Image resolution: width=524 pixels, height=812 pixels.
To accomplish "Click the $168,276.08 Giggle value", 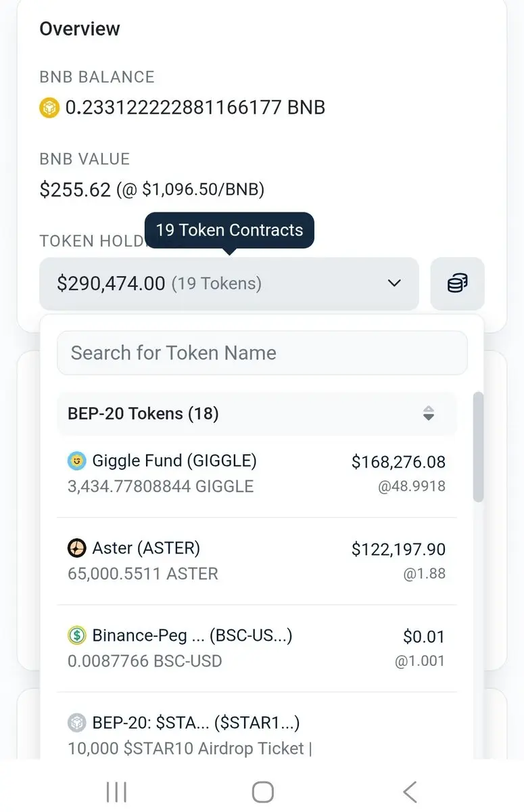I will (398, 462).
